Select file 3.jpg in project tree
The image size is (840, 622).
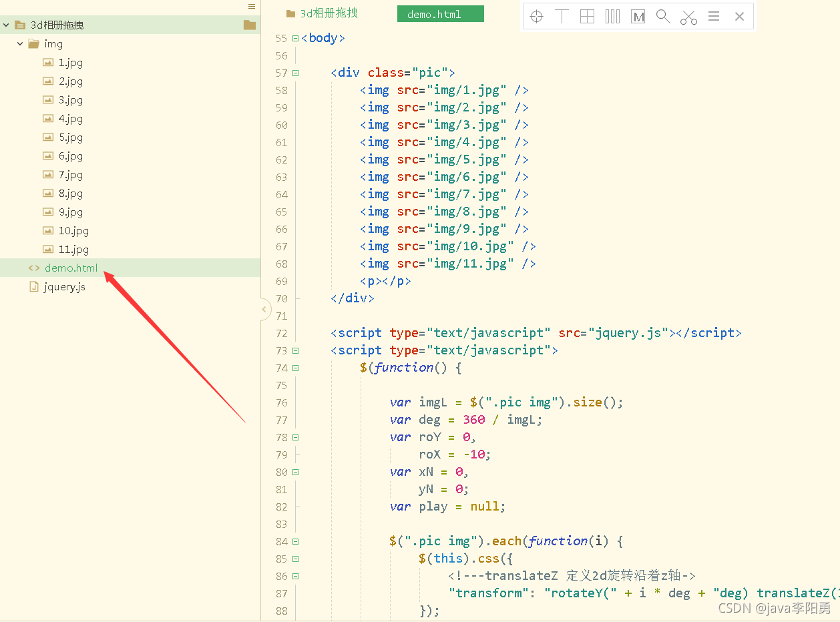point(71,100)
